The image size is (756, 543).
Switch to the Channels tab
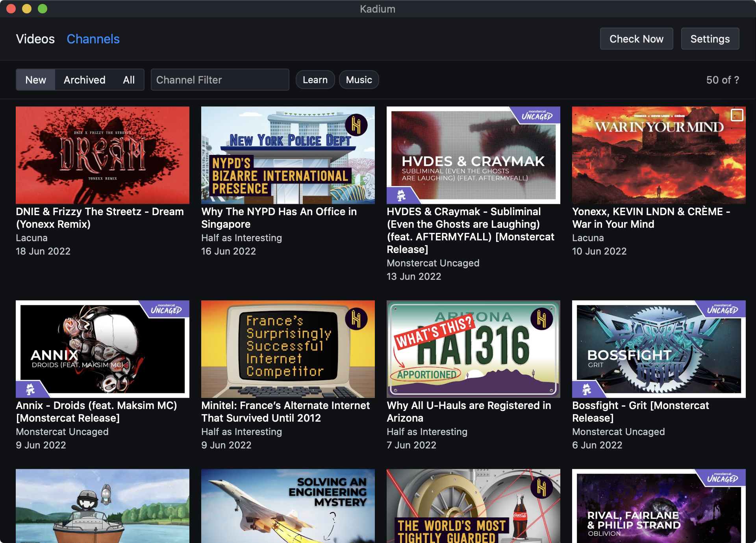click(x=93, y=39)
